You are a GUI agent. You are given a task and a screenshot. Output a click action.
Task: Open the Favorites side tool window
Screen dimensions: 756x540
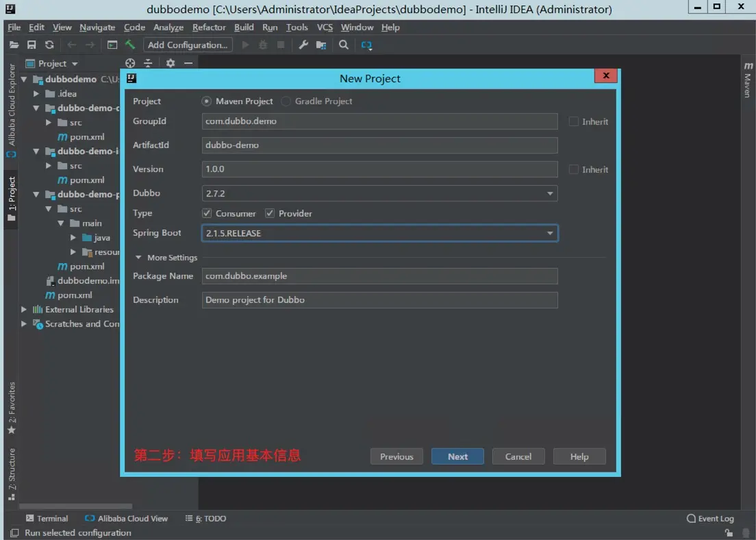[x=12, y=408]
